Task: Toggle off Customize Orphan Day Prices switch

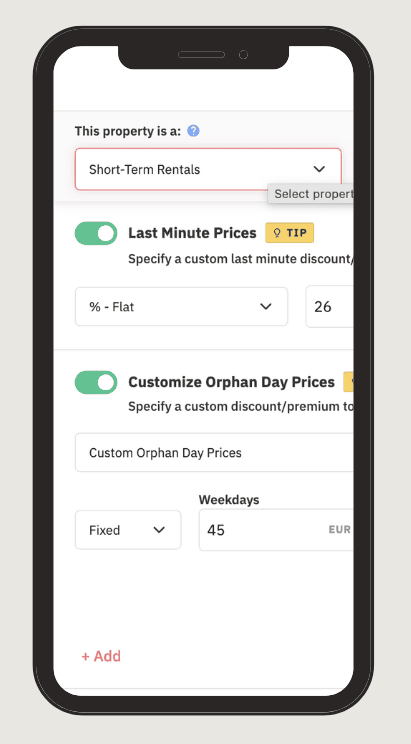Action: 96,382
